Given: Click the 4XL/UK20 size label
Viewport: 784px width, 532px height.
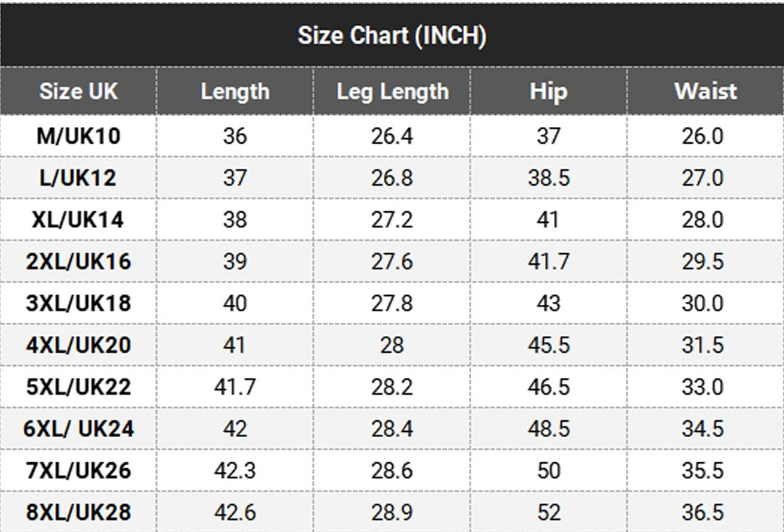Looking at the screenshot, I should tap(78, 345).
